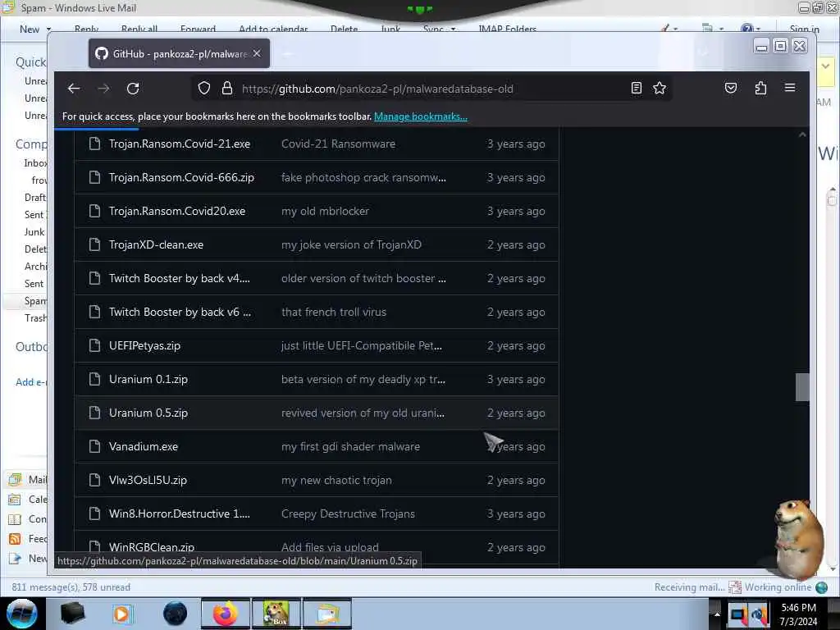The width and height of the screenshot is (840, 630).
Task: Click file icon beside UEFIPetyas.zip
Action: coord(95,345)
